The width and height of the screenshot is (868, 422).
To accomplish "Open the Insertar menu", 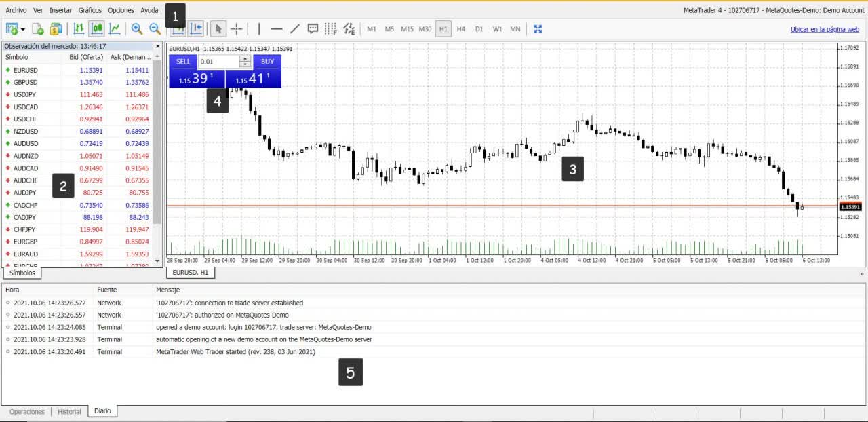I will (x=60, y=10).
